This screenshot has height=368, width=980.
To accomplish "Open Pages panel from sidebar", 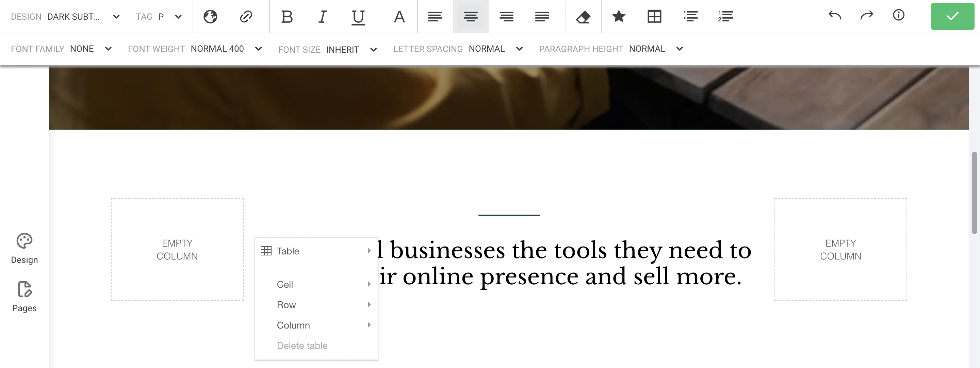I will [x=24, y=297].
